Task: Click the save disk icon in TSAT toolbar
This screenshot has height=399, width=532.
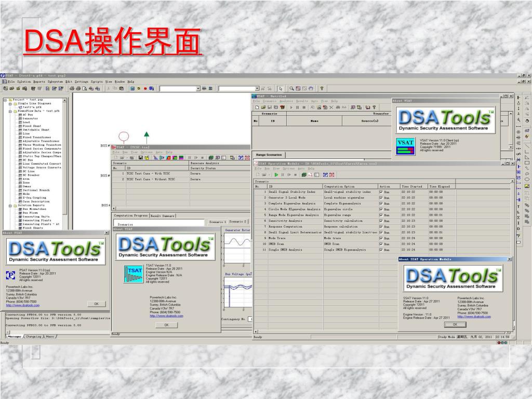Action: 140,158
